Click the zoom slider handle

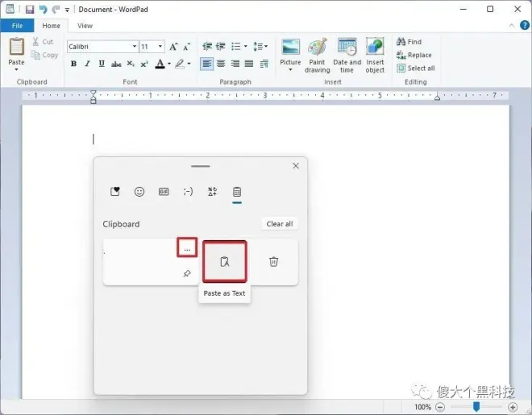tap(476, 406)
